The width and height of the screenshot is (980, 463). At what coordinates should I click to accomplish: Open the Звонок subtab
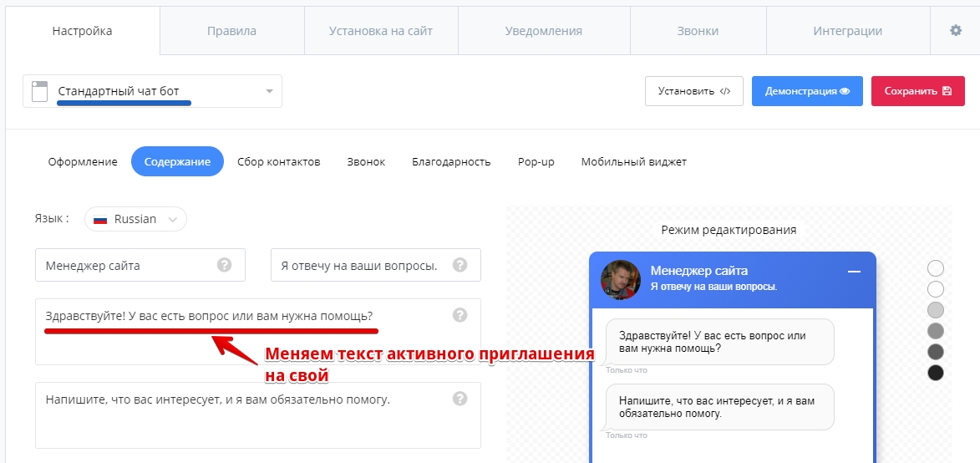(366, 162)
